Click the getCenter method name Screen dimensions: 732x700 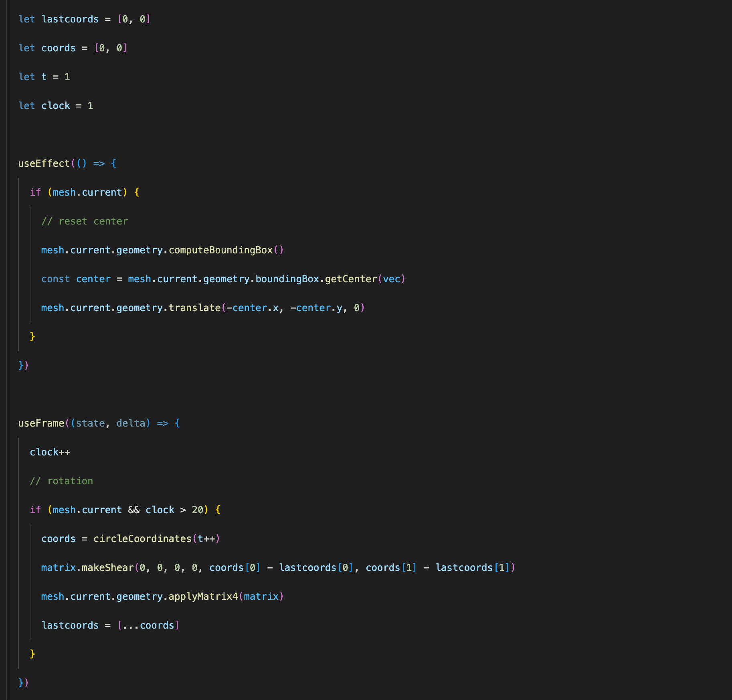pos(351,279)
